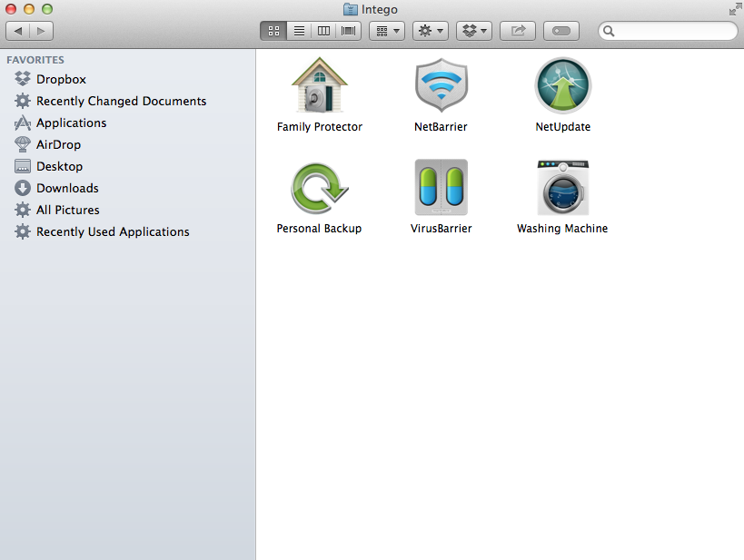This screenshot has height=560, width=744.
Task: Click the Intego folder title icon
Action: [x=350, y=9]
